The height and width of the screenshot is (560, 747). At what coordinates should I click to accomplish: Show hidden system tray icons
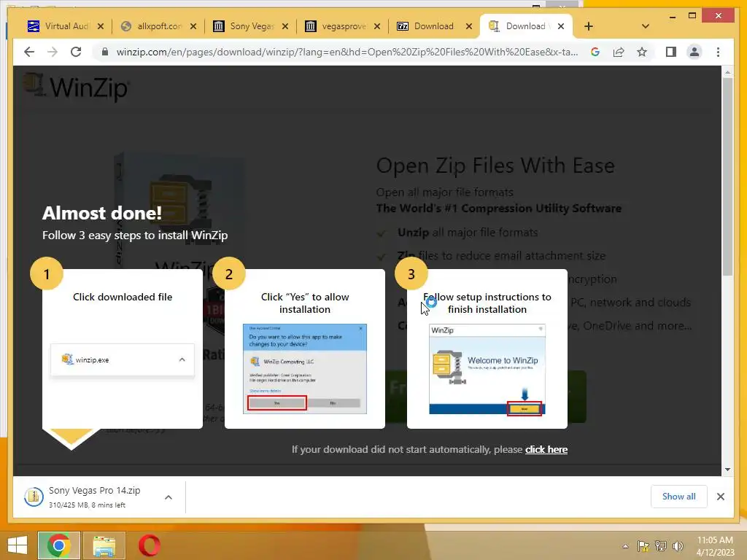tap(625, 546)
